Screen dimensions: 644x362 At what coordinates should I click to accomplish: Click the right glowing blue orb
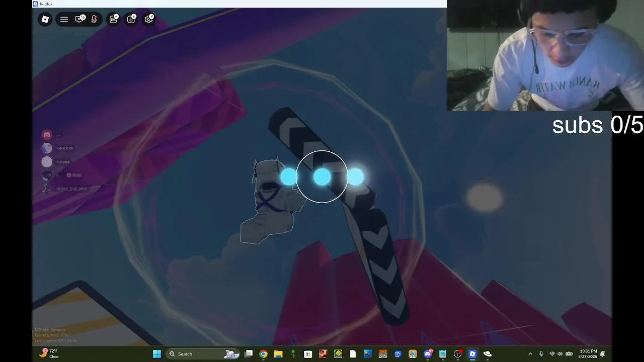tap(355, 176)
